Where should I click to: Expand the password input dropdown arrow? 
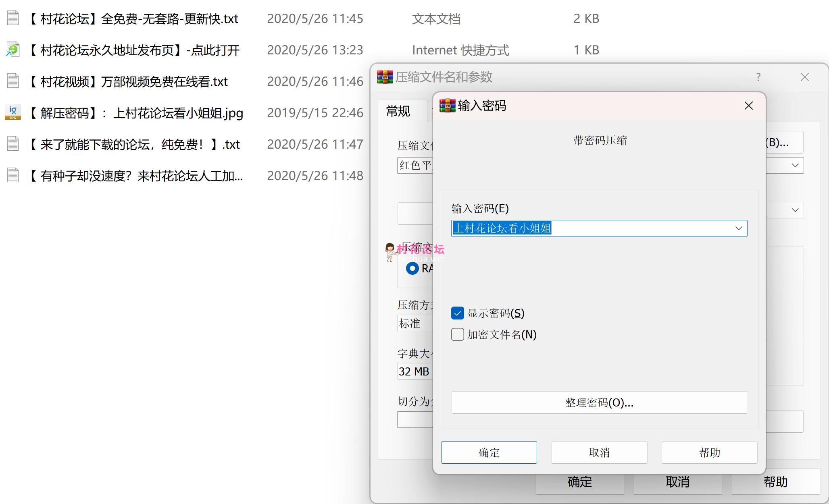(x=738, y=228)
